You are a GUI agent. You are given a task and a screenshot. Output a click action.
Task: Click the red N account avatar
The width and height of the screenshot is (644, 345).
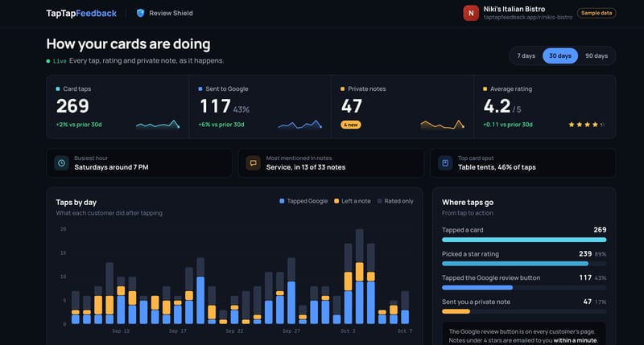pyautogui.click(x=471, y=13)
